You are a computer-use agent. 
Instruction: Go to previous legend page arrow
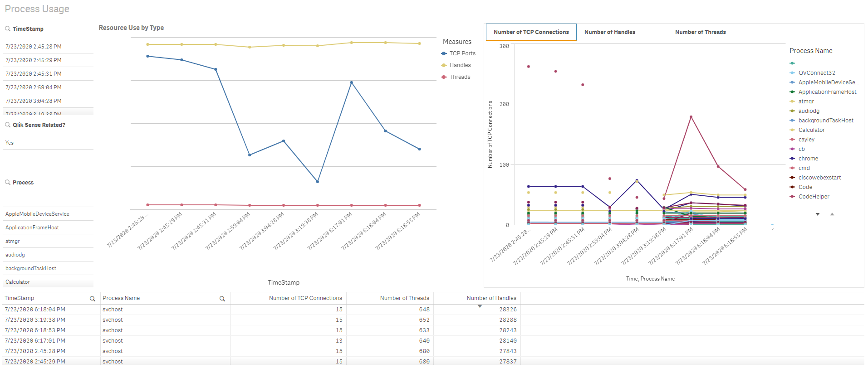(x=832, y=214)
